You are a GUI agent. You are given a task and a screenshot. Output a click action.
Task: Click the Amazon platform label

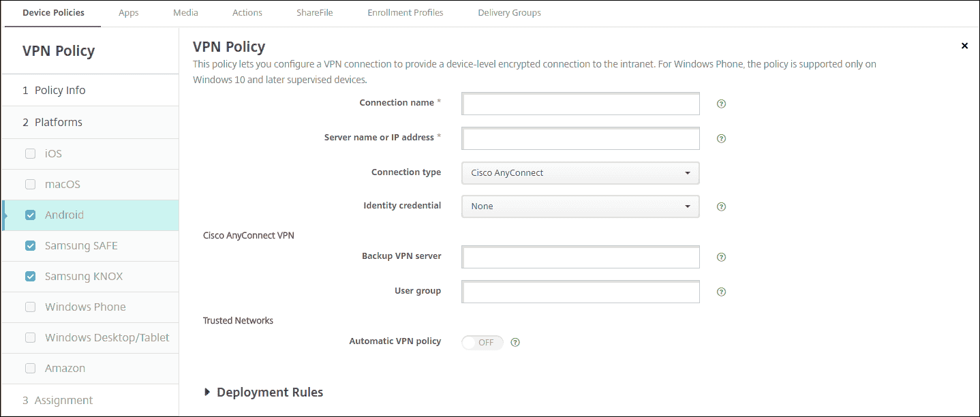(x=65, y=369)
